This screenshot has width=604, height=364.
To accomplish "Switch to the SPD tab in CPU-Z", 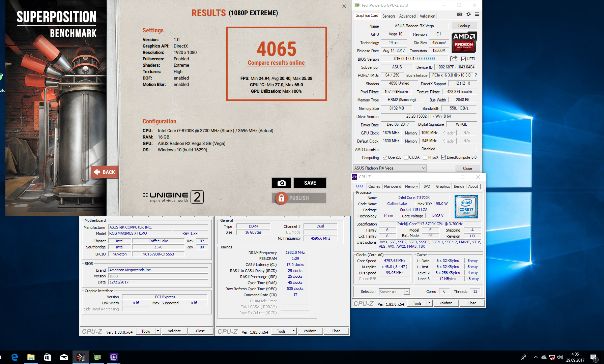I will pyautogui.click(x=427, y=186).
